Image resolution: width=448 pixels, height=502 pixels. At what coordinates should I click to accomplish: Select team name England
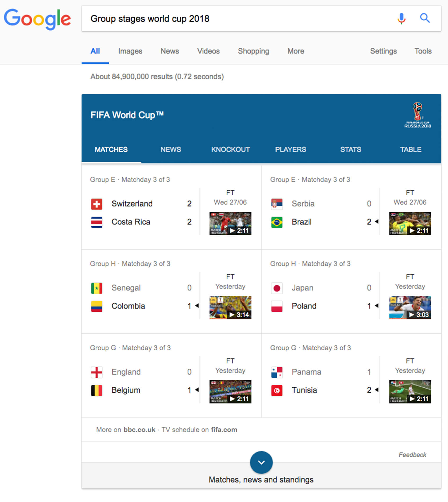126,372
